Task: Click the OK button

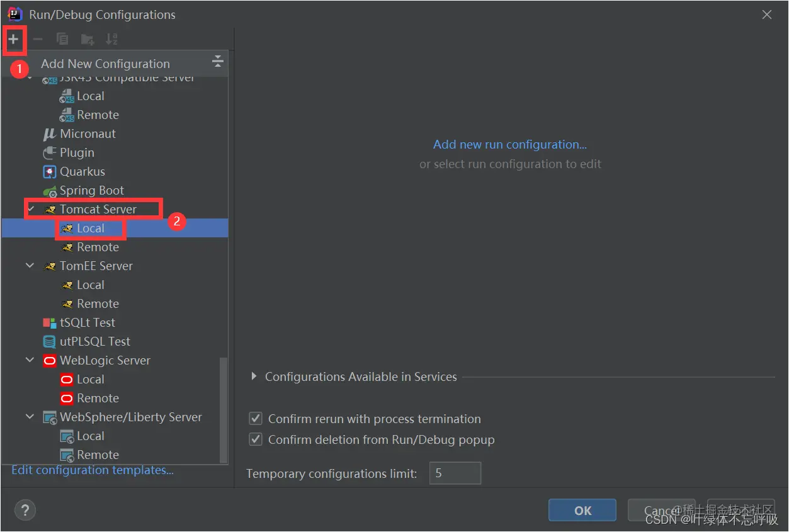Action: point(582,511)
